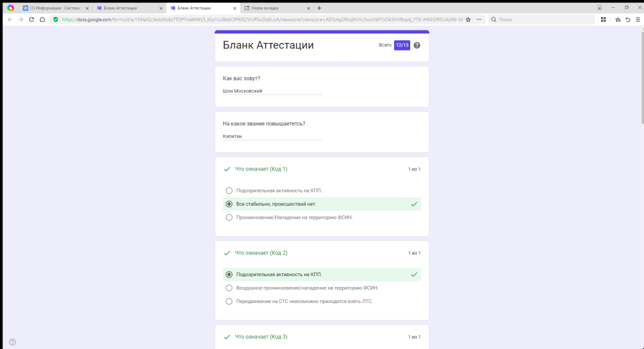The height and width of the screenshot is (349, 644).
Task: Open the extensions grid icon
Action: [x=603, y=19]
